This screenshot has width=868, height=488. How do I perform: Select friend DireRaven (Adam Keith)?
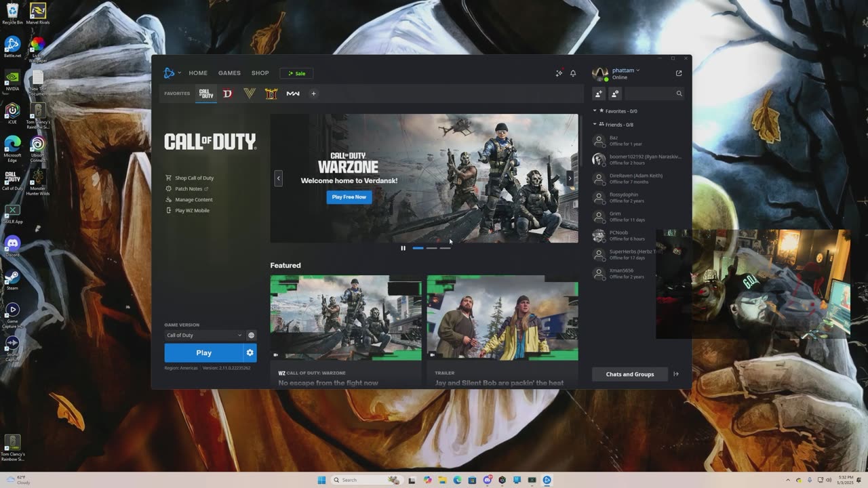tap(637, 179)
